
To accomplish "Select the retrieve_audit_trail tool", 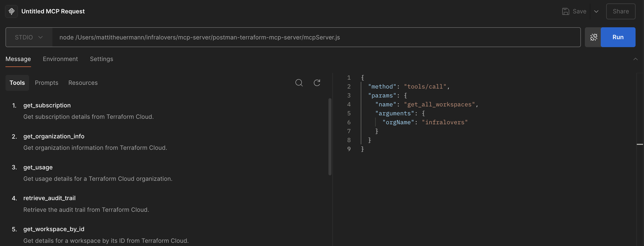I will point(49,198).
